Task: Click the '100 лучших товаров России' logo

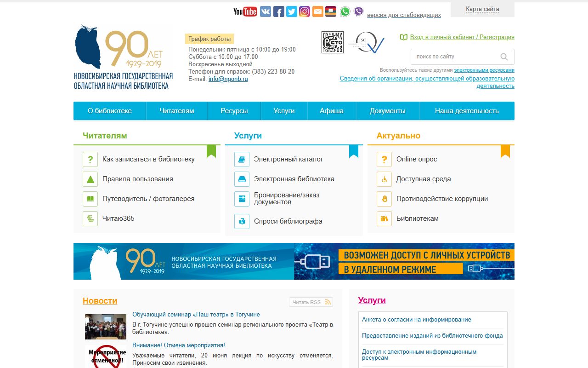Action: click(x=332, y=42)
